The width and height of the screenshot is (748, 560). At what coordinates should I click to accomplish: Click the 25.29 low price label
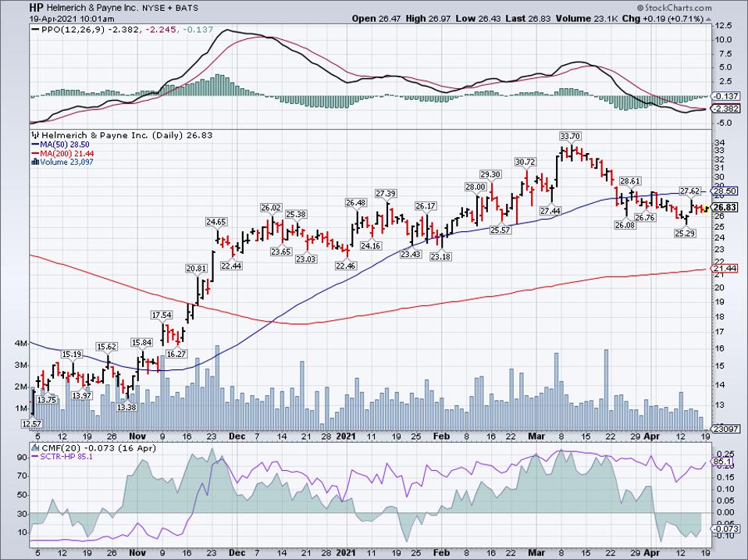tap(684, 234)
